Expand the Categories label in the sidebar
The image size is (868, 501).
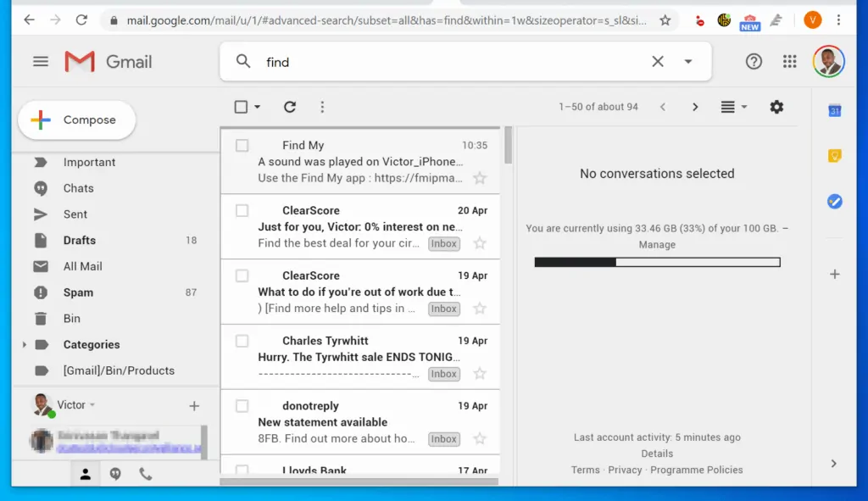25,345
